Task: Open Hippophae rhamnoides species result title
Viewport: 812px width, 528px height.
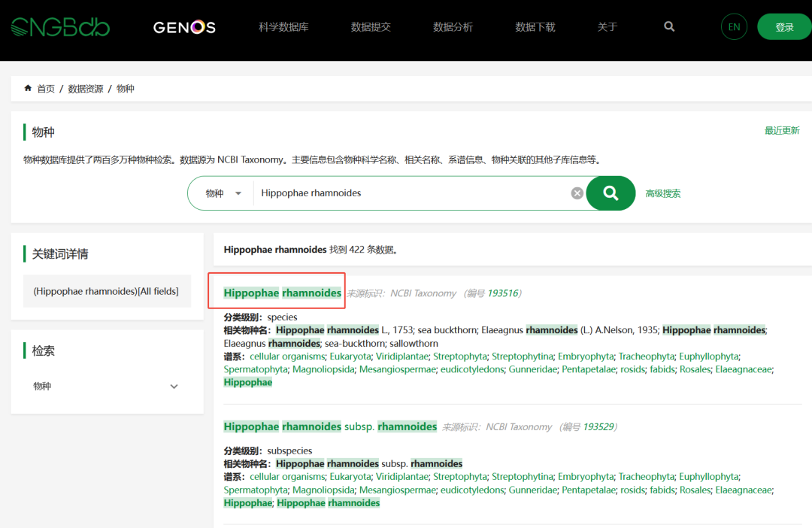Action: click(x=282, y=293)
